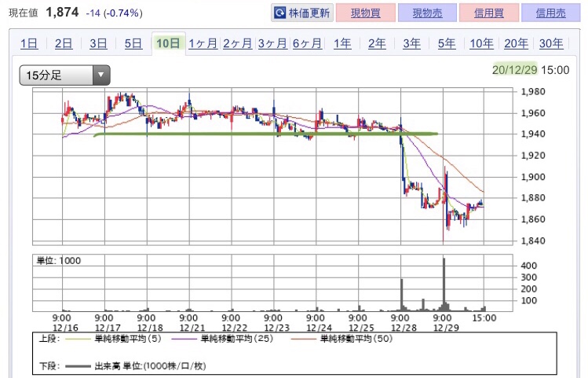Viewport: 588px width, 378px height.
Task: Click the -14 (-0.74%) change value
Action: [115, 13]
